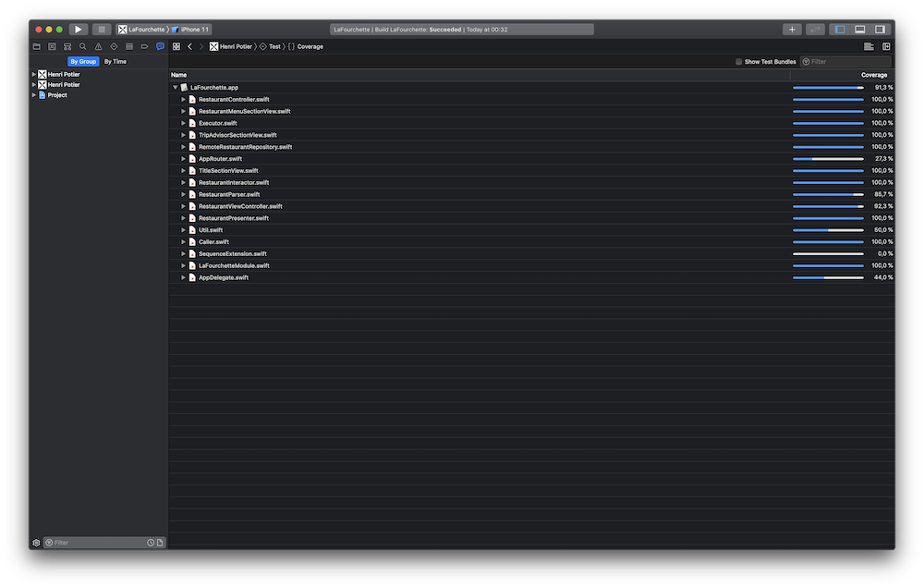Open the Source Control navigator icon
The width and height of the screenshot is (924, 588).
point(52,46)
